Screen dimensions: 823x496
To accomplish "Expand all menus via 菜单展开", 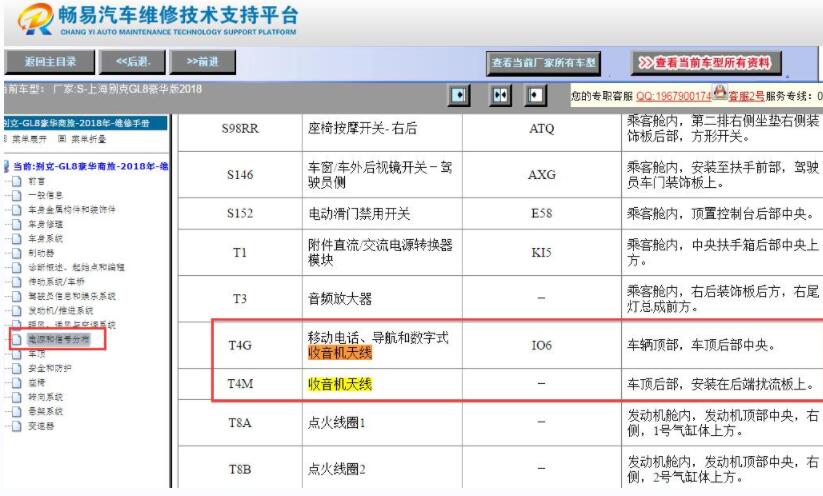I will 30,138.
